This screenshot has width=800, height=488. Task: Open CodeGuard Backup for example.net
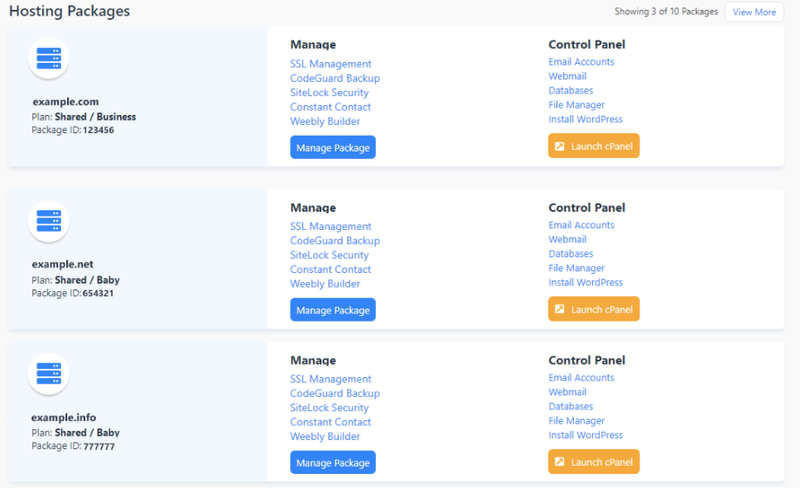[335, 240]
